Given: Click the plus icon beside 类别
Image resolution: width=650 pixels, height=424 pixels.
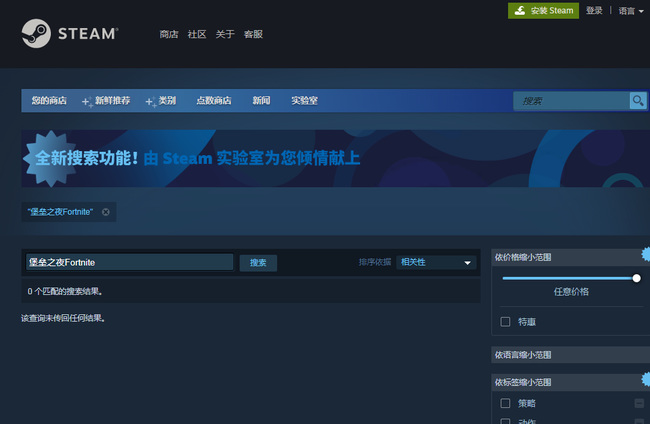Looking at the screenshot, I should pyautogui.click(x=150, y=102).
